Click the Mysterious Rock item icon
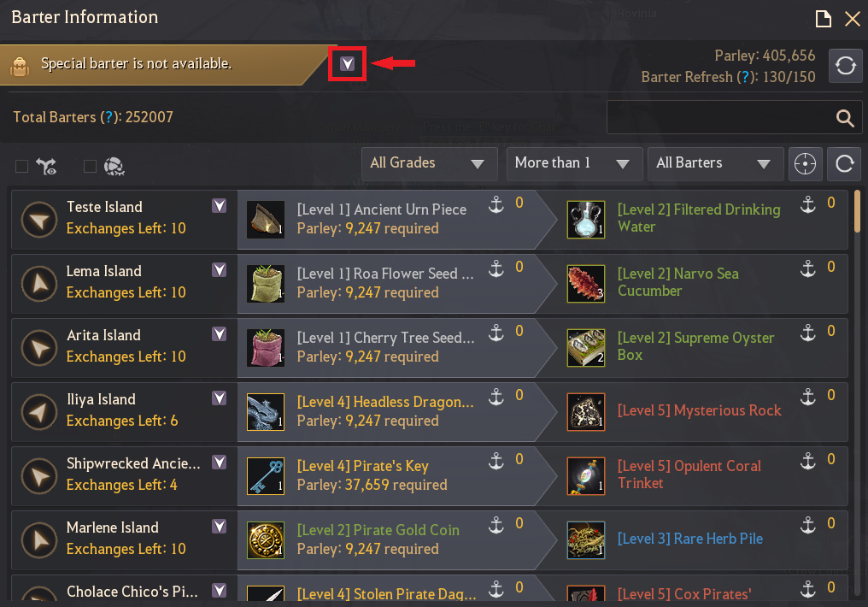The width and height of the screenshot is (868, 607). point(586,412)
